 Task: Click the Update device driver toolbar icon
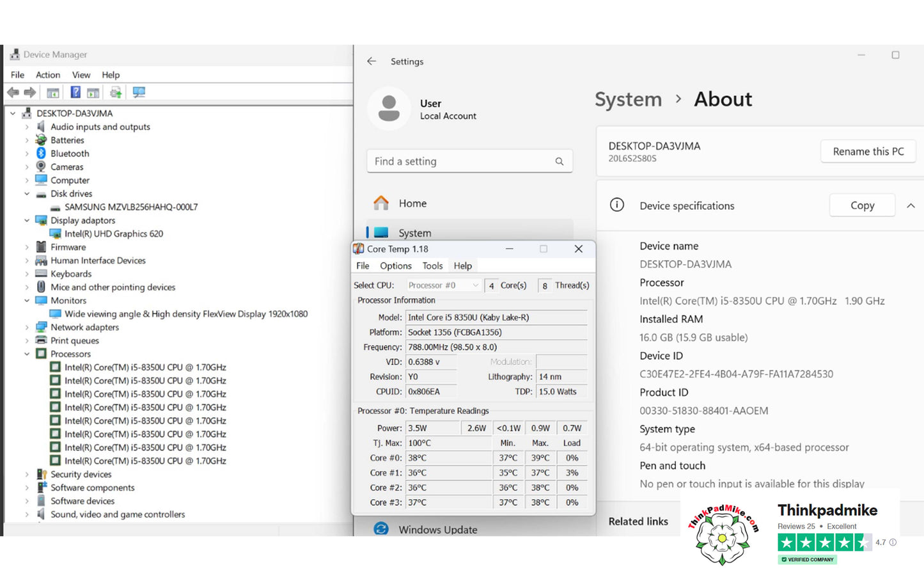click(x=116, y=93)
